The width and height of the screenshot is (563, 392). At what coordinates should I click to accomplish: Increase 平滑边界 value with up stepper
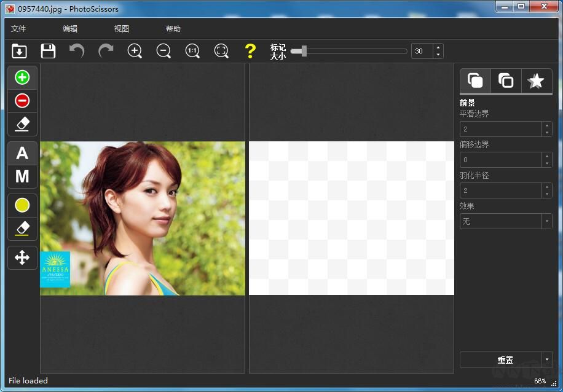(x=547, y=125)
